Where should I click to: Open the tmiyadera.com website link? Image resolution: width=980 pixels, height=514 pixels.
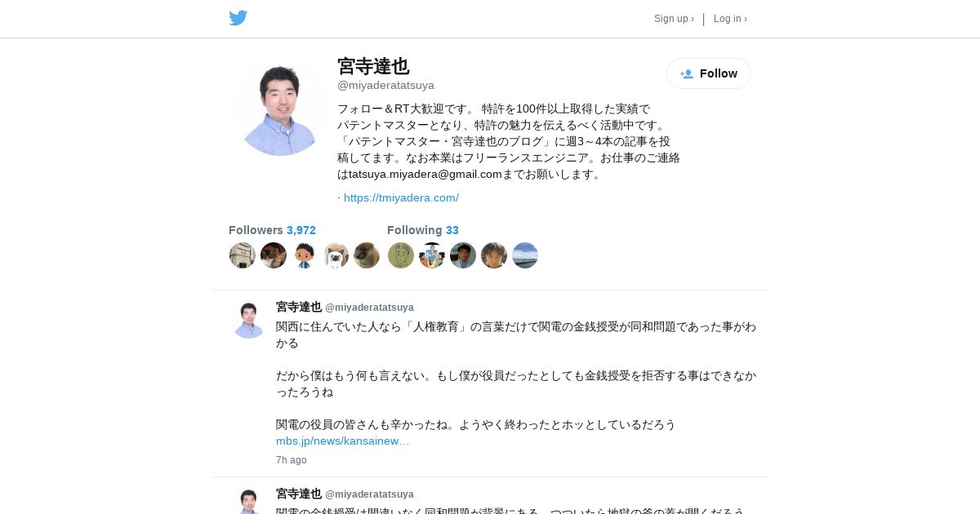coord(401,197)
